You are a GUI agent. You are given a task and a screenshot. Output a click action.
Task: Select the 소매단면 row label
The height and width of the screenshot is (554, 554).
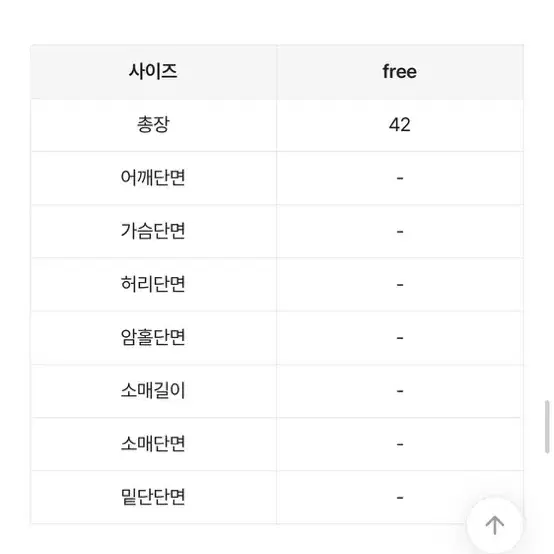coord(153,444)
